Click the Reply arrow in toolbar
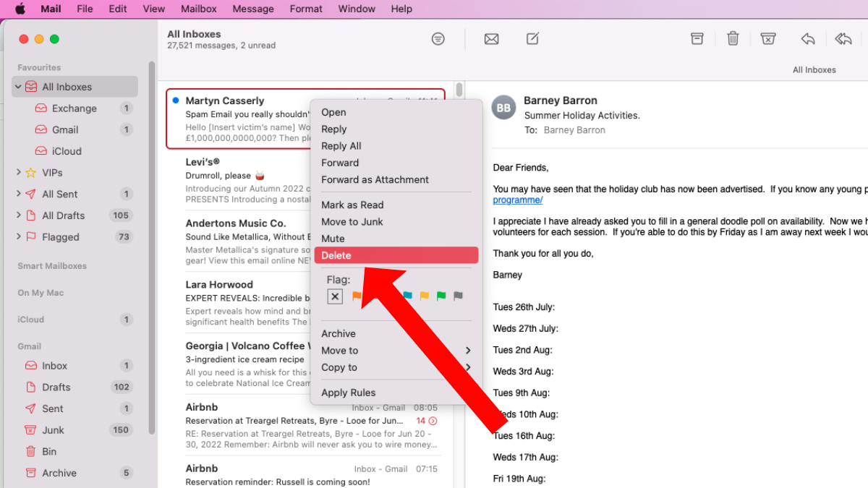868x488 pixels. click(x=808, y=39)
